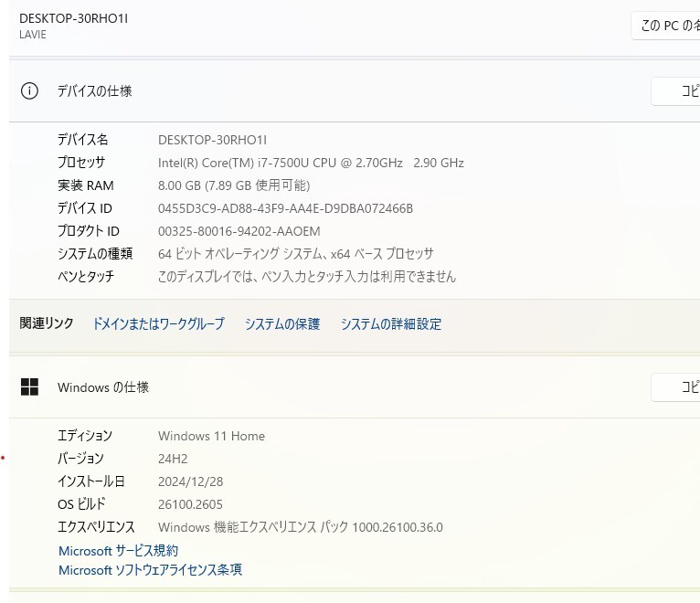Viewport: 700px width, 603px height.
Task: Open the Microsoft ソフトウェアライセンス条項 link
Action: click(x=151, y=570)
